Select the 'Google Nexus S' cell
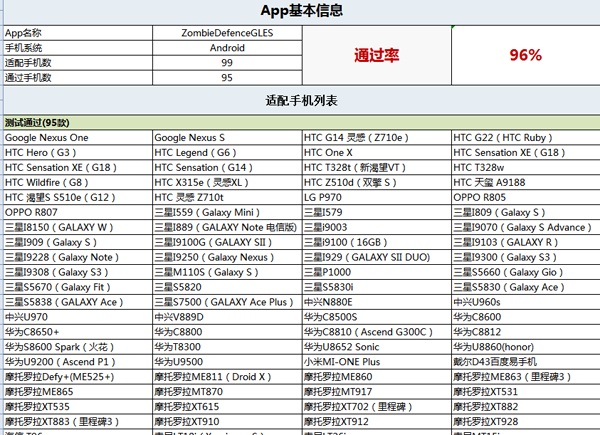Viewport: 600px width, 435px height. 227,138
